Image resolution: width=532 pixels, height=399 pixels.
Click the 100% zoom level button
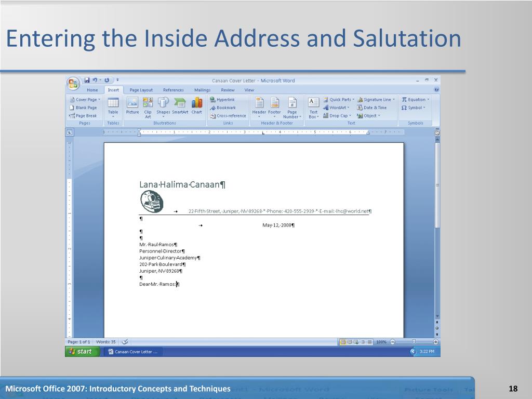381,342
